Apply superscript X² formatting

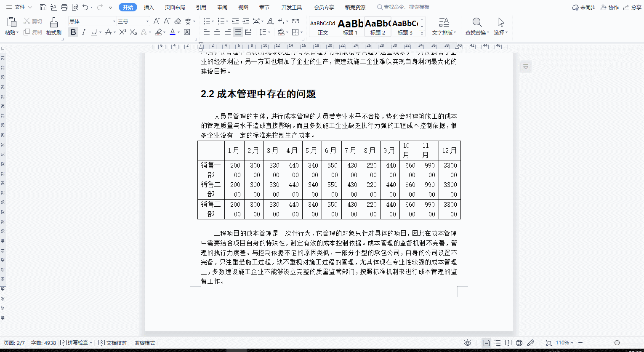[x=122, y=32]
